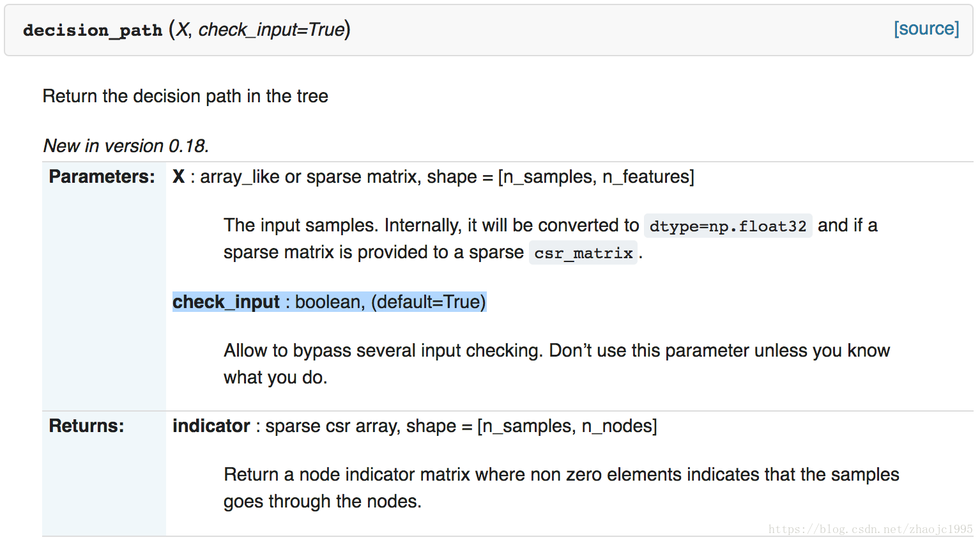Click 'Allow to bypass several input checking' text
980x542 pixels.
tap(383, 350)
